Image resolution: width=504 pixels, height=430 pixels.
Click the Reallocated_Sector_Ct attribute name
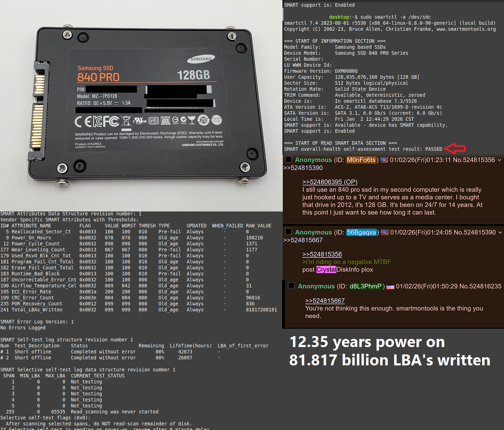click(x=41, y=232)
